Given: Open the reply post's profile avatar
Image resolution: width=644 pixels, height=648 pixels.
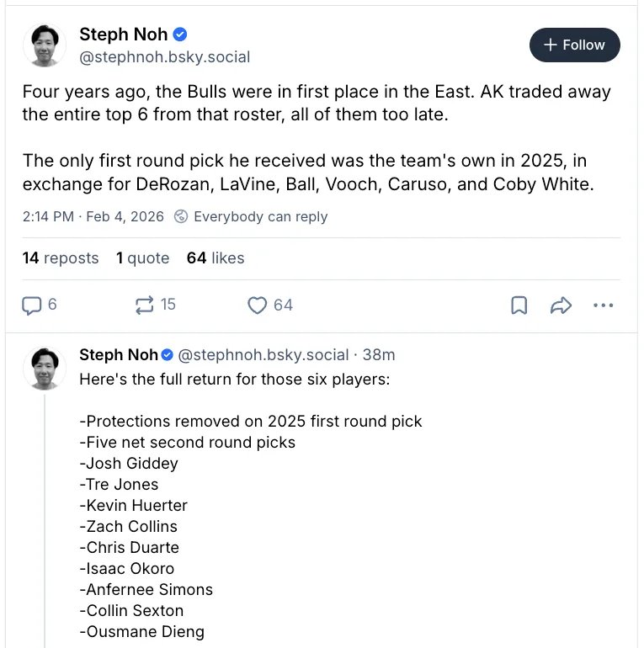Looking at the screenshot, I should (x=44, y=369).
